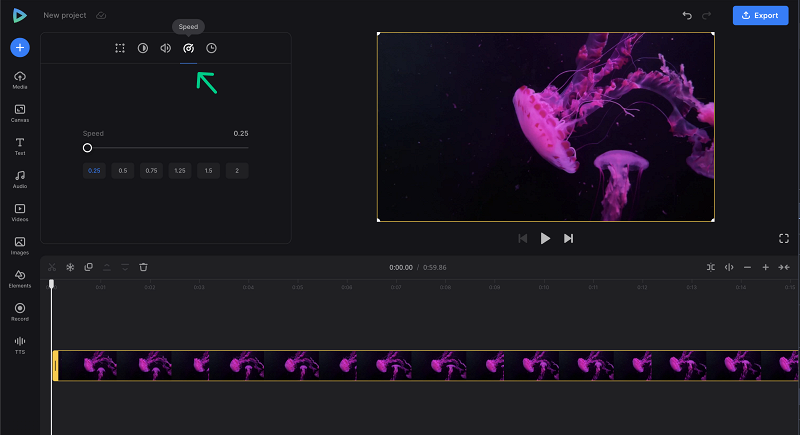Zoom in the timeline
Image resolution: width=800 pixels, height=435 pixels.
click(765, 267)
